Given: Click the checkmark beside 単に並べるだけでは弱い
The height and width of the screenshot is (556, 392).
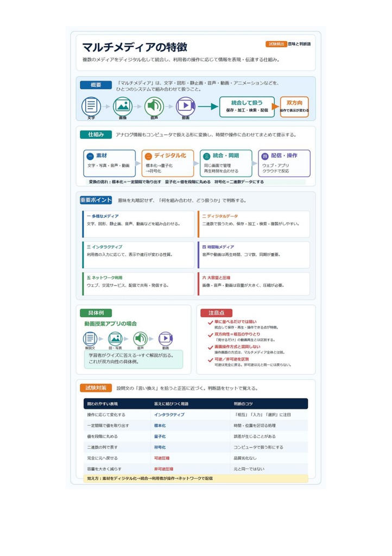Looking at the screenshot, I should point(211,323).
